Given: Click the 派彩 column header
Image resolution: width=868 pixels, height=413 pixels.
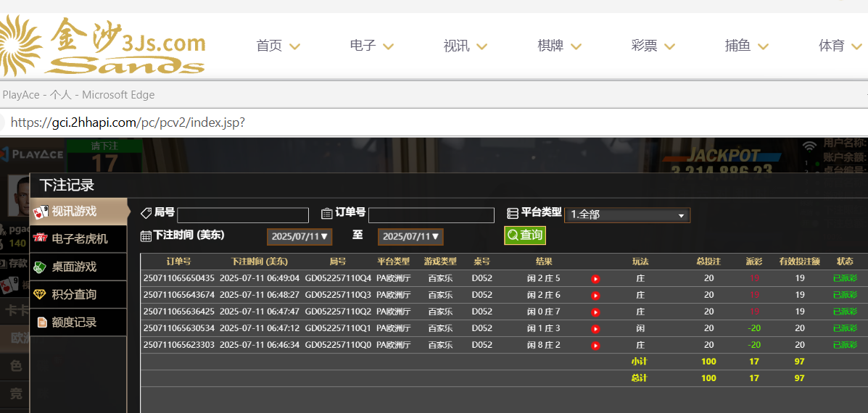Looking at the screenshot, I should tap(754, 262).
